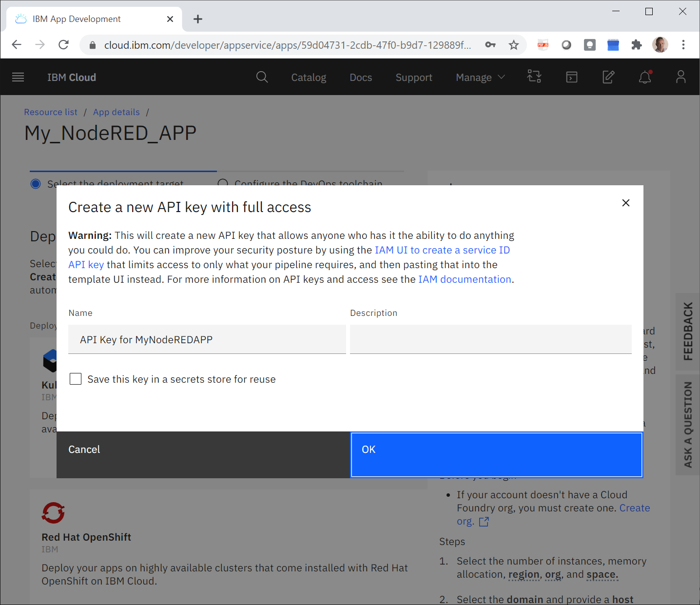Close the API key dialog with X
The height and width of the screenshot is (605, 700).
pos(626,203)
